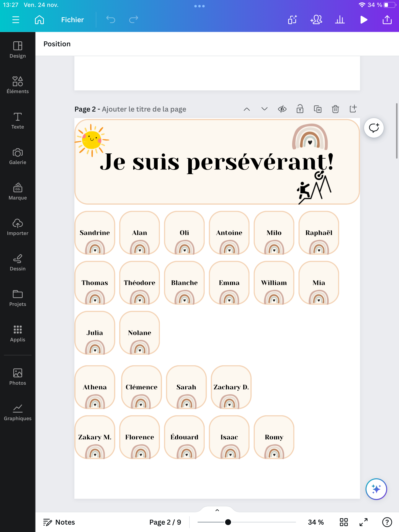Enter fullscreen mode
The height and width of the screenshot is (532, 399).
(364, 522)
